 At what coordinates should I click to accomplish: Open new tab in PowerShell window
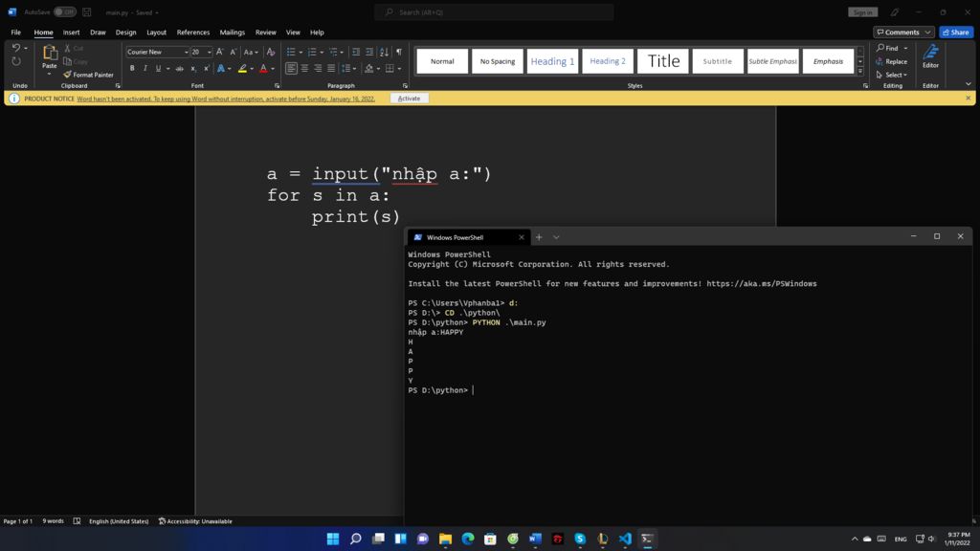point(539,237)
